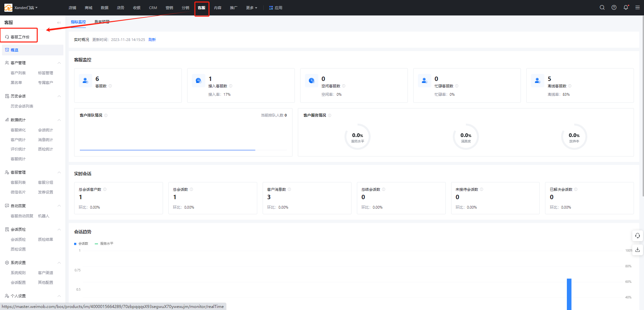Click the info icon next to 未接待会话数
Screen dimensions: 644x310
click(x=482, y=189)
